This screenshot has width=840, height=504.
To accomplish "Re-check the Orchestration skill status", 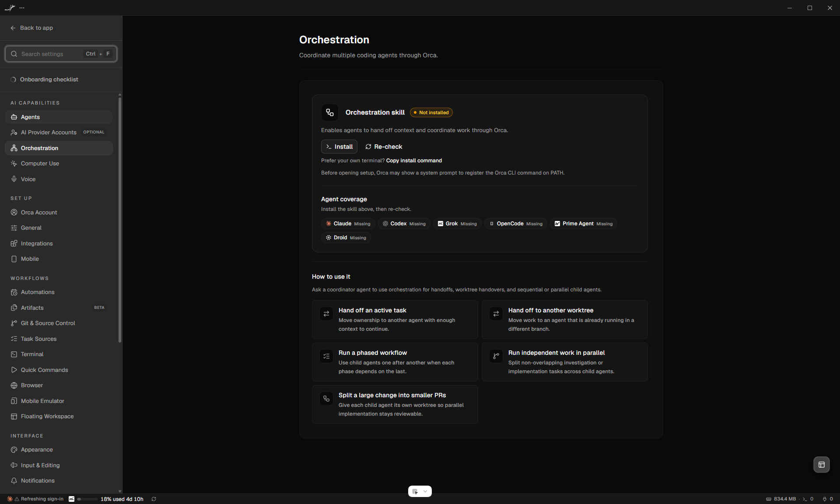I will point(384,147).
